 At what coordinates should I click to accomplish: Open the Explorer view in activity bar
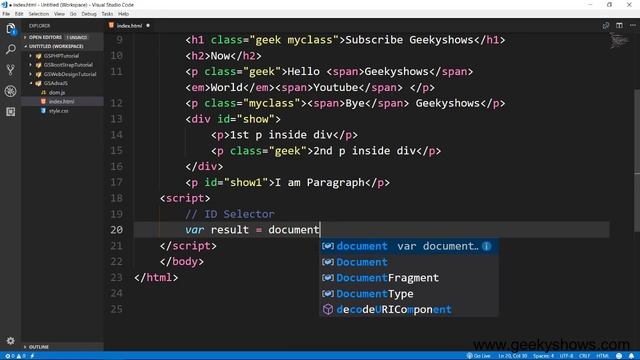tap(11, 29)
